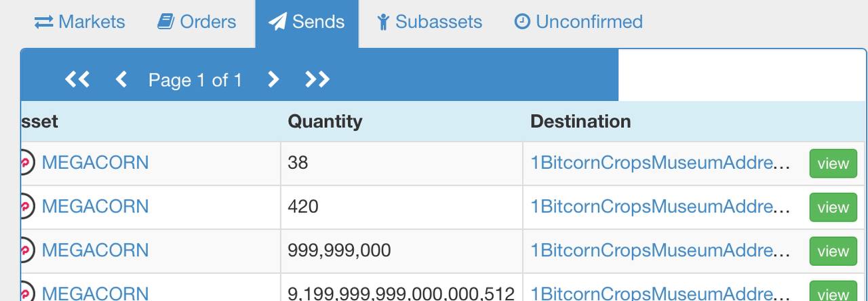Open the Subassets tab
The height and width of the screenshot is (301, 868).
coord(429,22)
